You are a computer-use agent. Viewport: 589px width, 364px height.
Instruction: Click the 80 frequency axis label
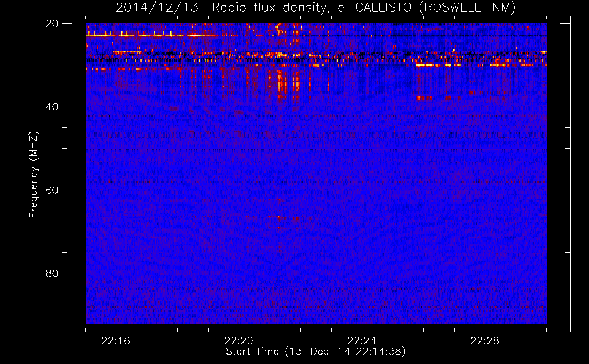pyautogui.click(x=52, y=273)
